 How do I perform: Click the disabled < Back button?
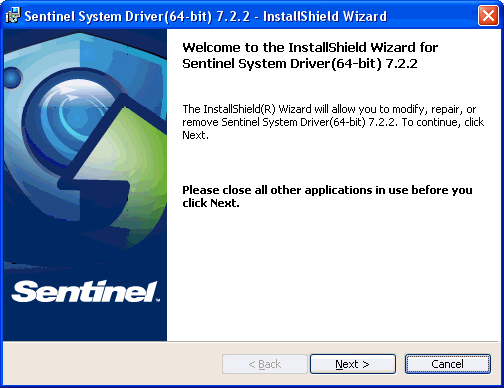tap(265, 364)
